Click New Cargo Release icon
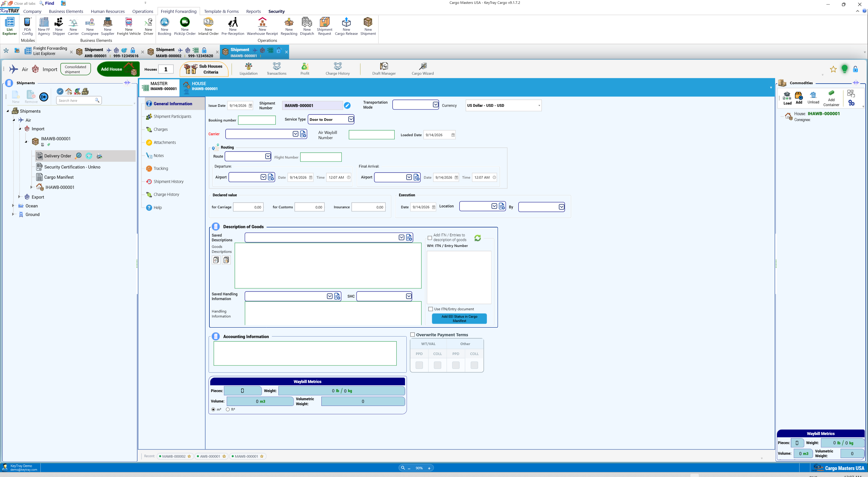868x477 pixels. [346, 26]
